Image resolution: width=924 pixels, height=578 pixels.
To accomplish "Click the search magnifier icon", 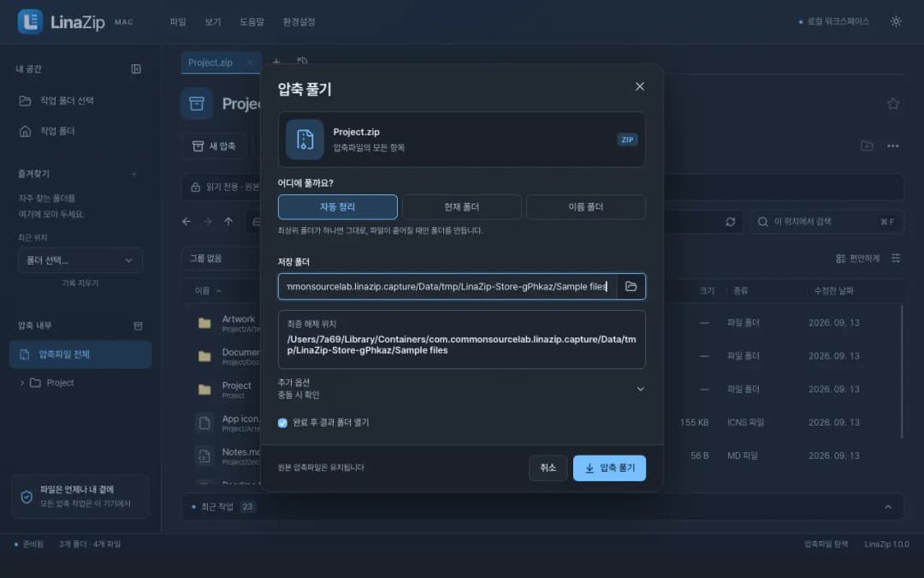I will point(762,222).
